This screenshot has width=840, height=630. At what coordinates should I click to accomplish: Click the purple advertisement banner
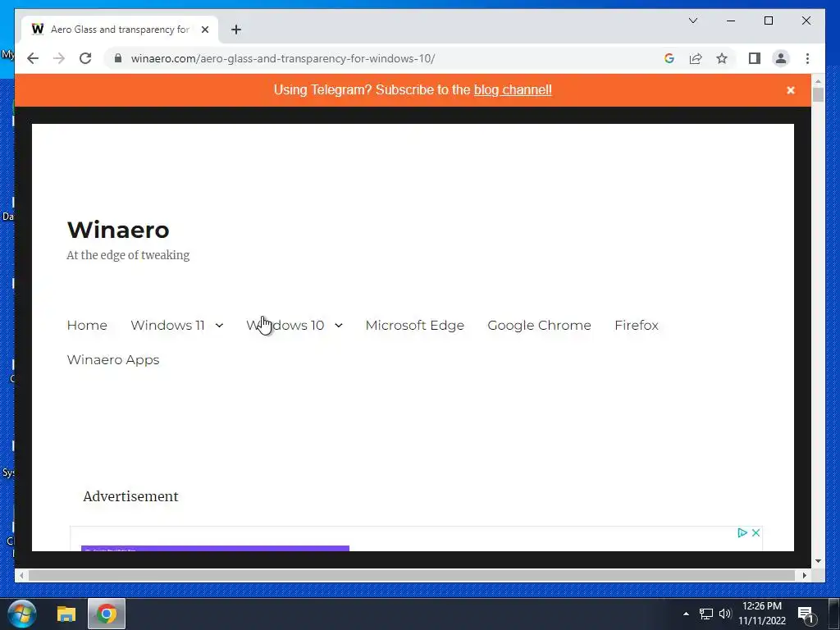tap(215, 548)
